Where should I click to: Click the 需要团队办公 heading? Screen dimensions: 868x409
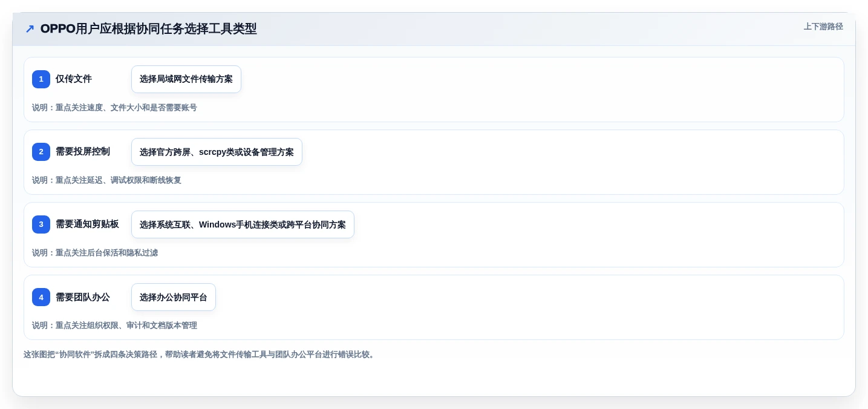[83, 297]
